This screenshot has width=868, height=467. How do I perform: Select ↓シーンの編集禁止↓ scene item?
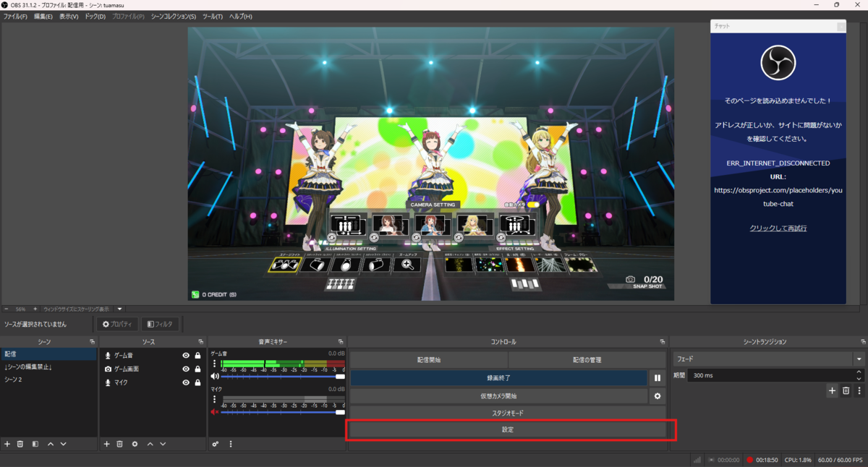tap(48, 367)
